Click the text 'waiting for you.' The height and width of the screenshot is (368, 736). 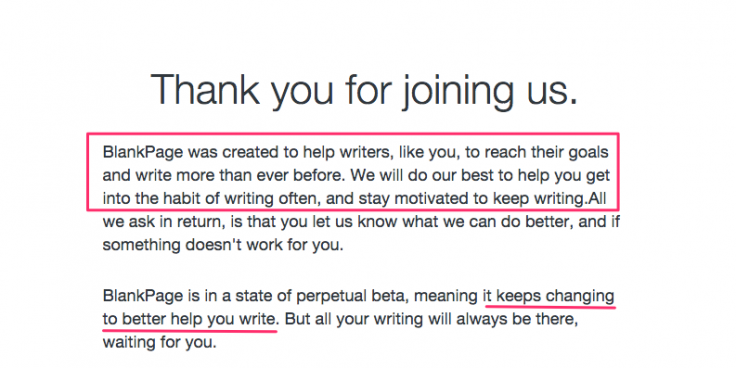[x=160, y=342]
